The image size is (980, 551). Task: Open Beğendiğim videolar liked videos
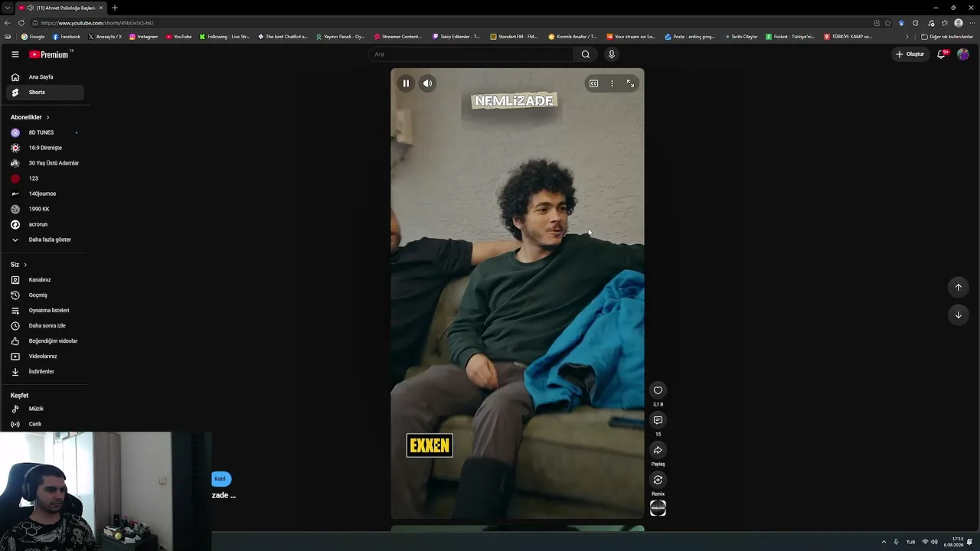(45, 341)
